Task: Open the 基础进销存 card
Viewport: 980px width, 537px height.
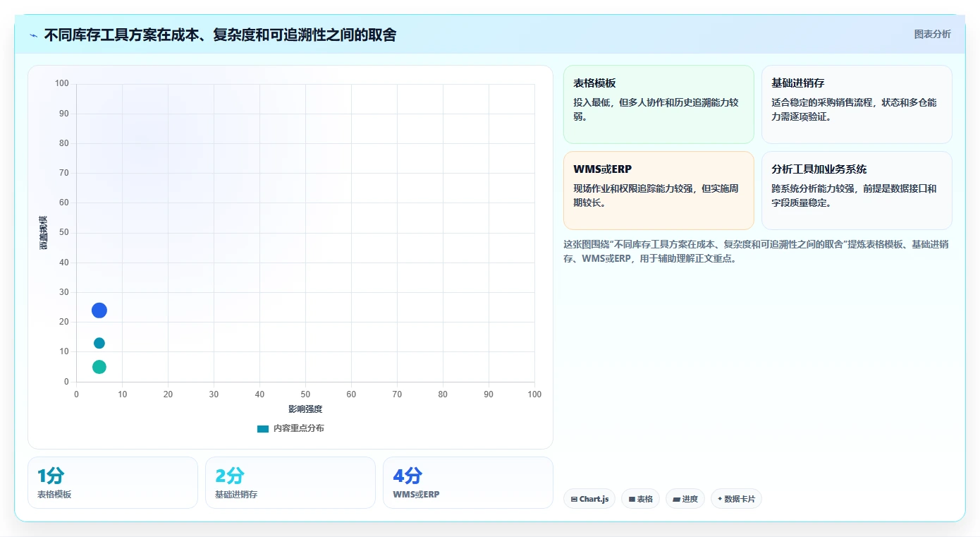Action: tap(857, 104)
